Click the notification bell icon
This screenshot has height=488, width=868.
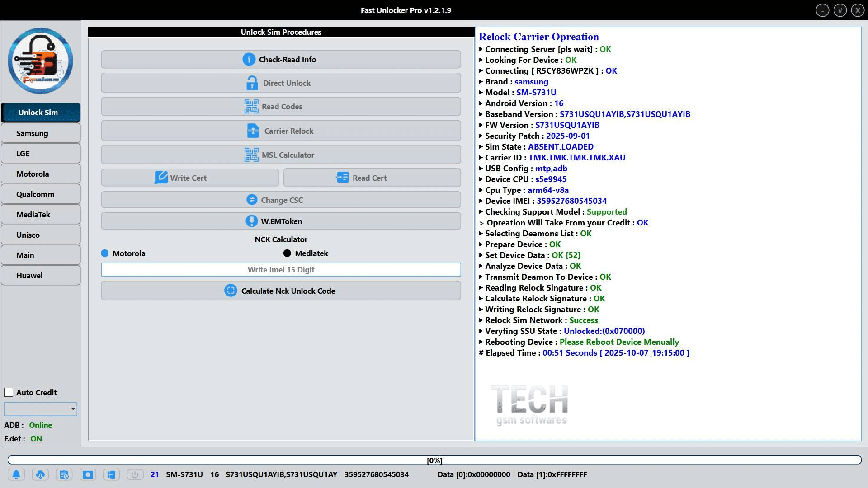click(x=16, y=474)
